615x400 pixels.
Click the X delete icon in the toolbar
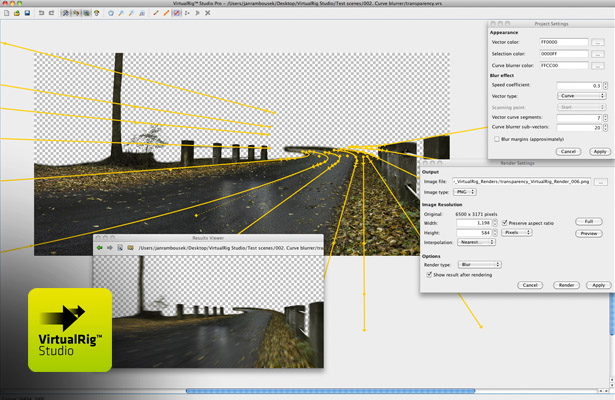click(x=207, y=13)
